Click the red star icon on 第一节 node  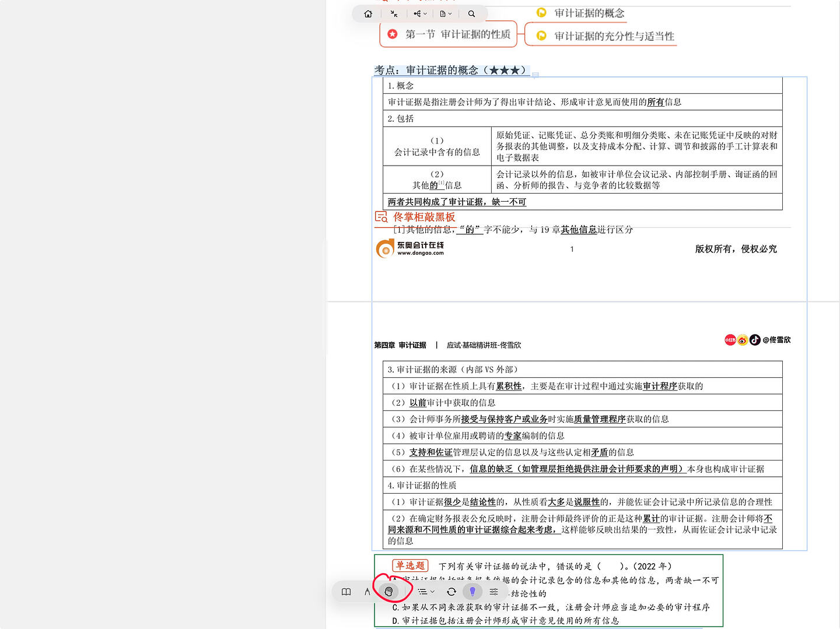tap(393, 34)
